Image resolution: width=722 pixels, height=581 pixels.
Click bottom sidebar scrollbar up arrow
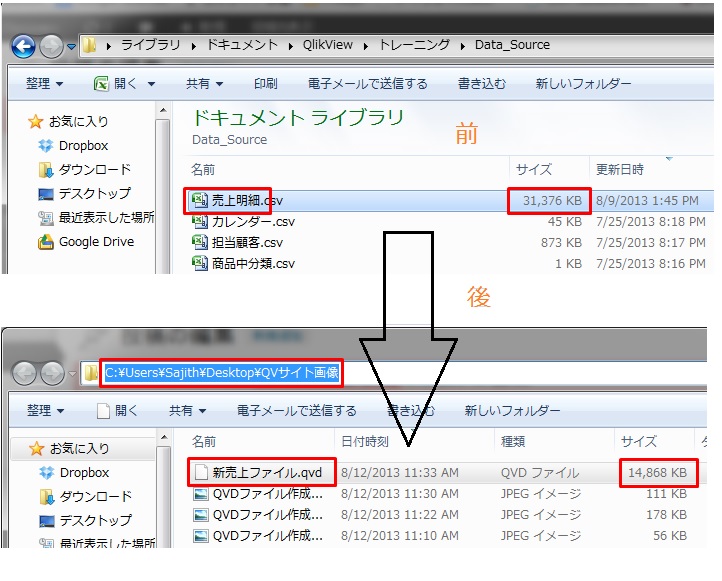[x=164, y=437]
